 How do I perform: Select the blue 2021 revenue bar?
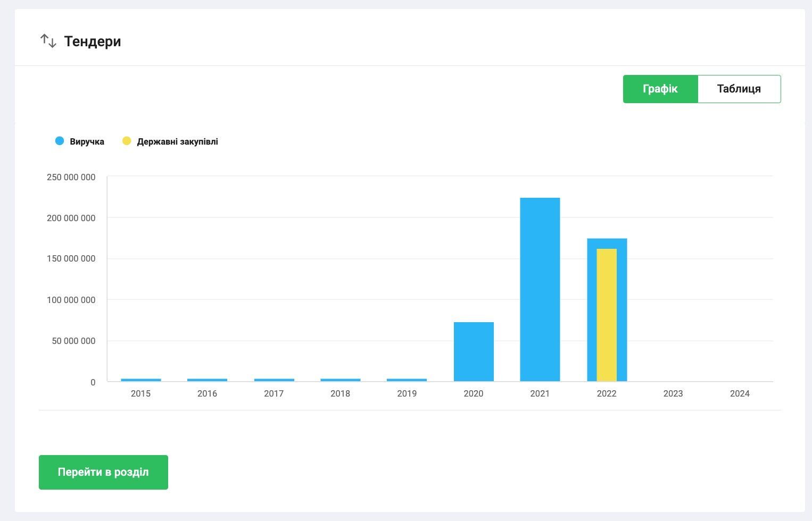(540, 290)
